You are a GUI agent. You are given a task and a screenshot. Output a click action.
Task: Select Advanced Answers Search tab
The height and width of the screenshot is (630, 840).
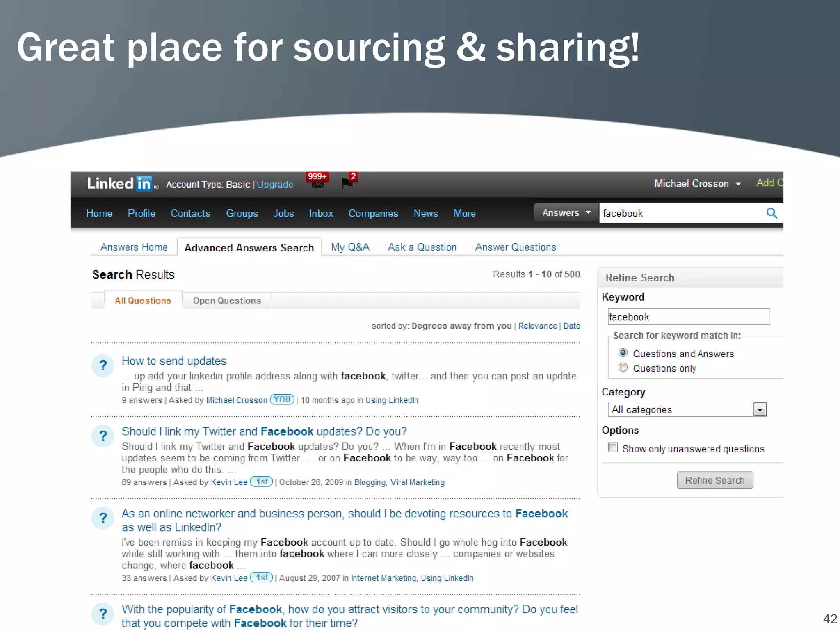click(249, 247)
